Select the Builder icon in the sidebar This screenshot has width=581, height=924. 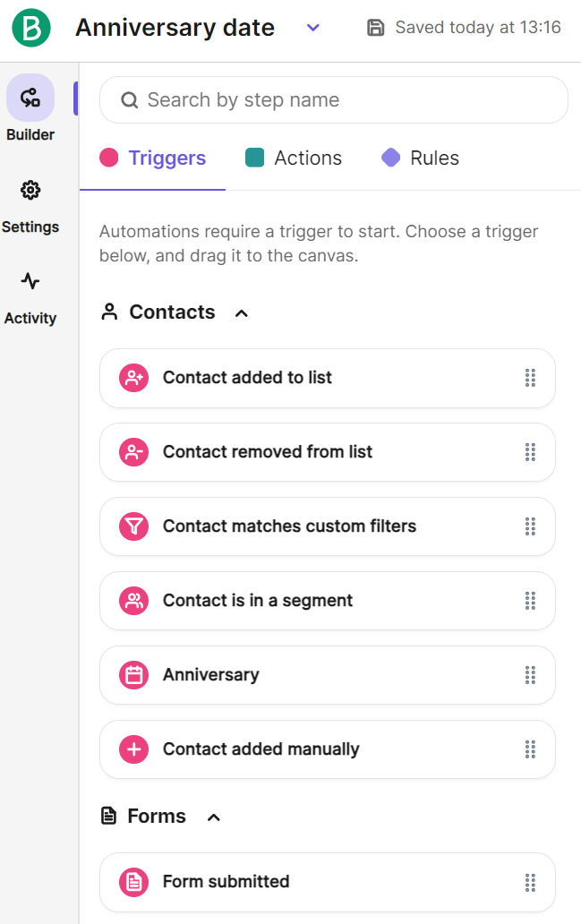(30, 97)
